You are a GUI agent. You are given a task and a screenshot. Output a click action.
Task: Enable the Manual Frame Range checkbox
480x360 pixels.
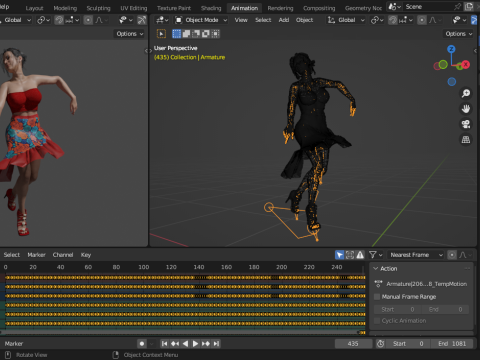pos(377,297)
